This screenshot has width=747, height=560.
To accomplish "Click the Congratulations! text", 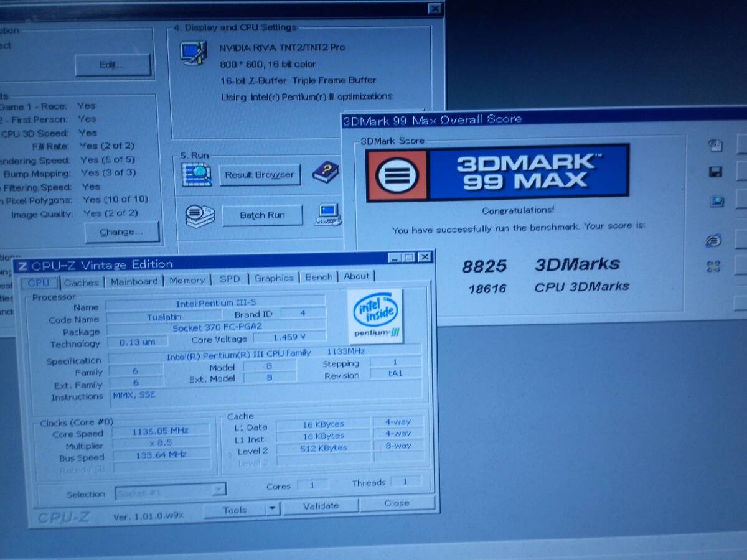I will coord(518,210).
